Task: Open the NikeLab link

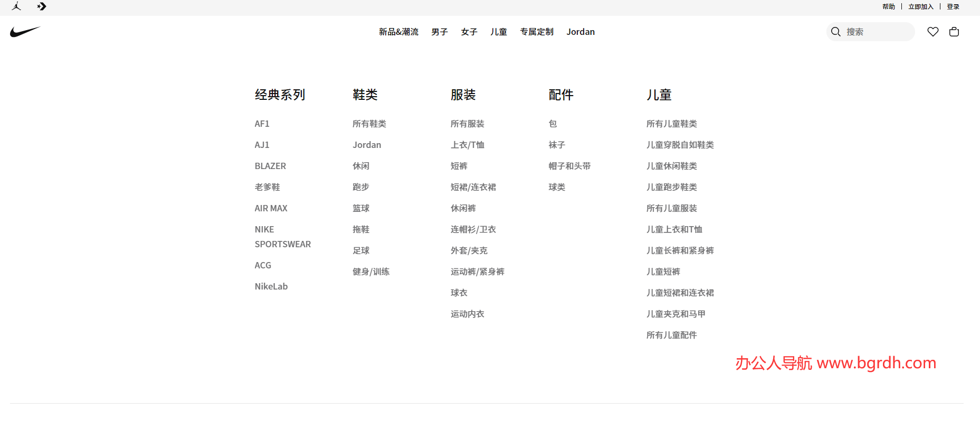Action: click(271, 286)
